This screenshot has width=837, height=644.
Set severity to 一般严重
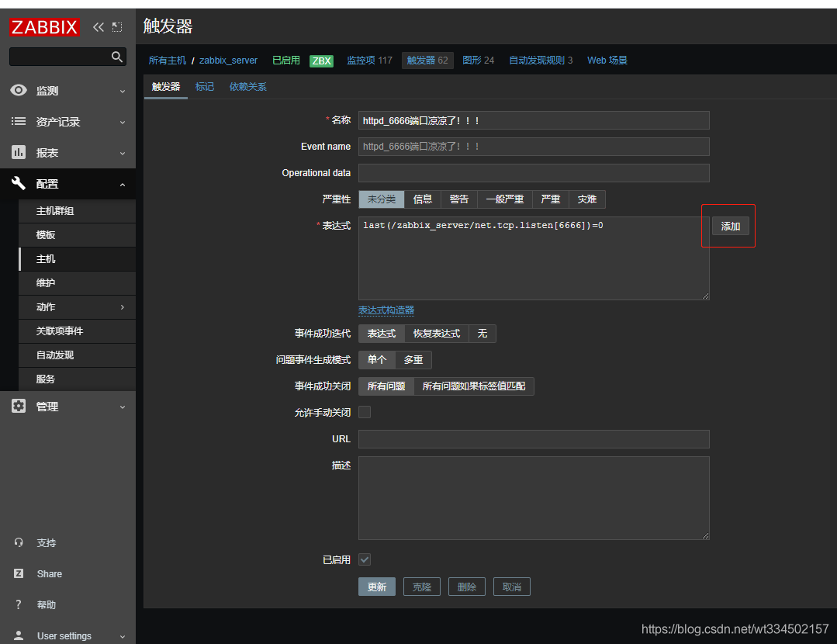(x=505, y=199)
